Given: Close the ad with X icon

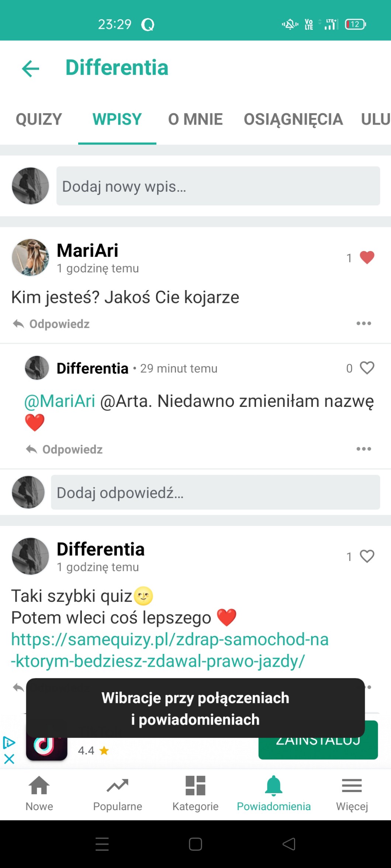Looking at the screenshot, I should 9,759.
